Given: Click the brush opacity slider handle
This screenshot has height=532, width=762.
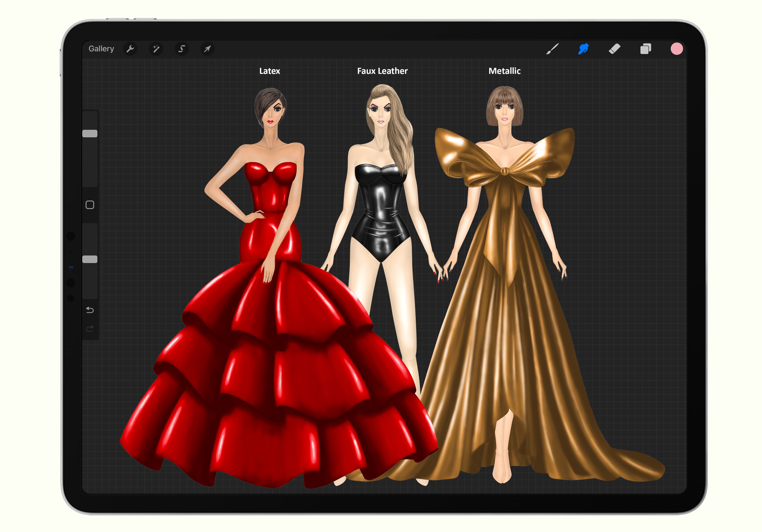Looking at the screenshot, I should [x=90, y=259].
